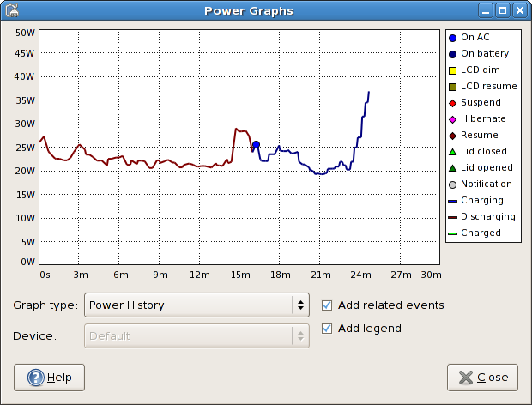The width and height of the screenshot is (532, 405).
Task: Open the Graph type Power History dropdown
Action: point(196,305)
